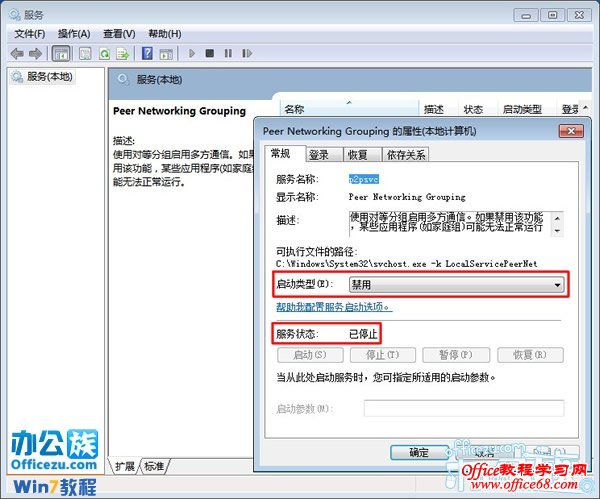Maximize the 服务 window
600x499 pixels.
[x=553, y=15]
